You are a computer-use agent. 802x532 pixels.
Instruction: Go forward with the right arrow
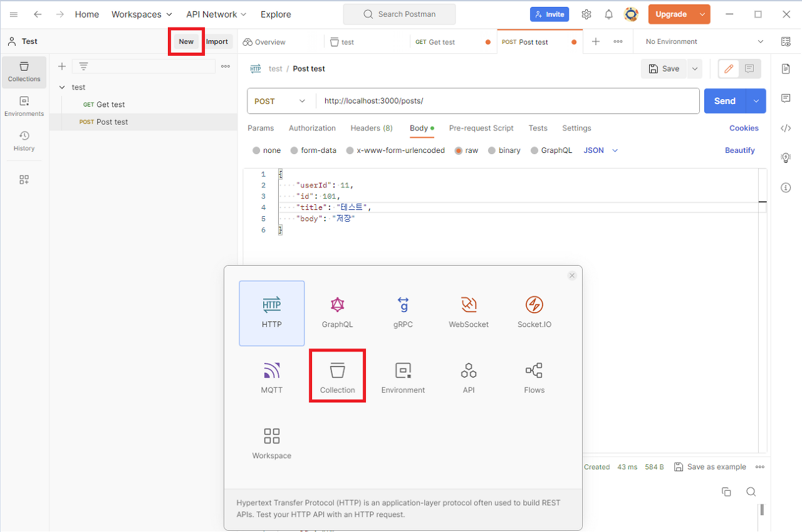60,14
